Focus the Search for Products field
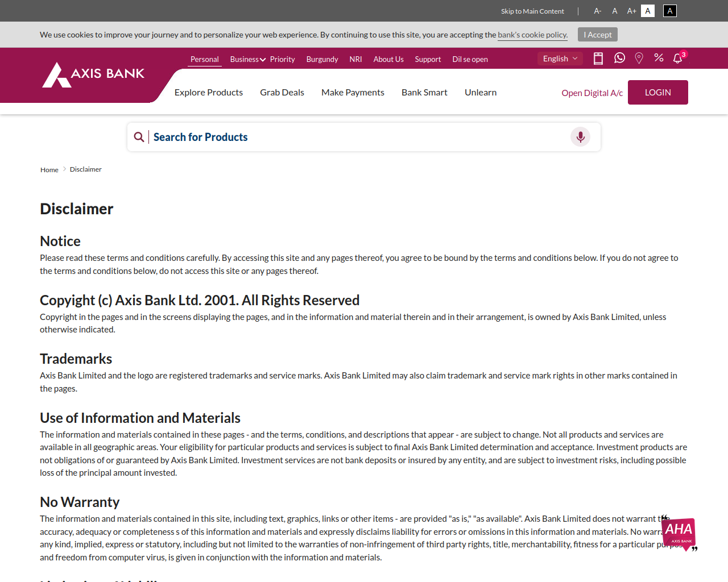The height and width of the screenshot is (582, 728). pyautogui.click(x=364, y=137)
